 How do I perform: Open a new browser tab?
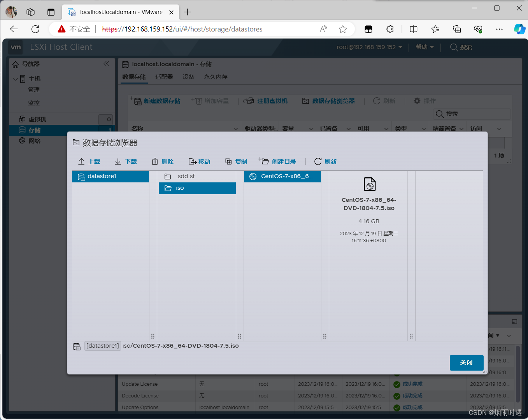click(188, 12)
